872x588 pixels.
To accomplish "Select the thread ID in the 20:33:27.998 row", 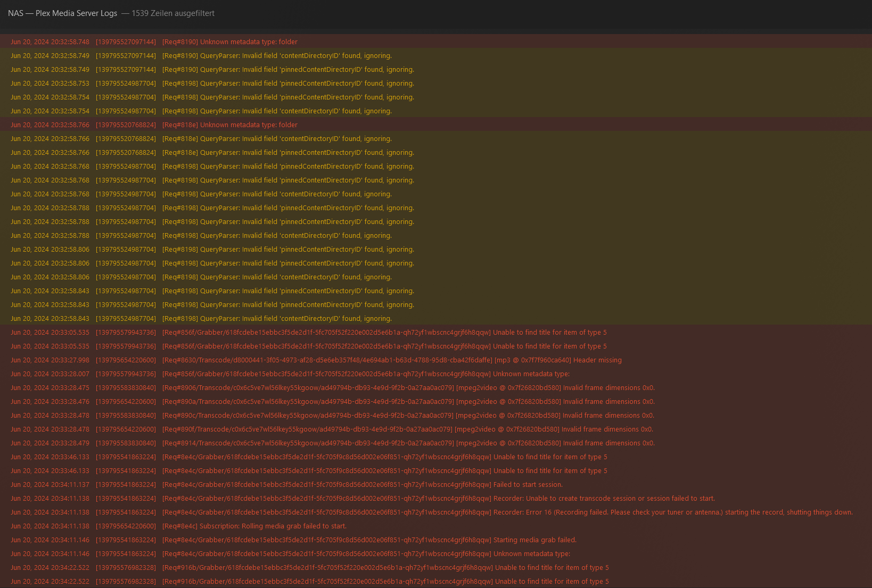I will tap(126, 360).
